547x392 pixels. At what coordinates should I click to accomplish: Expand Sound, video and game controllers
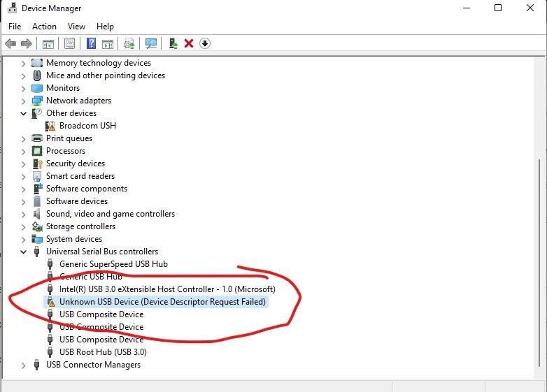[x=23, y=215]
